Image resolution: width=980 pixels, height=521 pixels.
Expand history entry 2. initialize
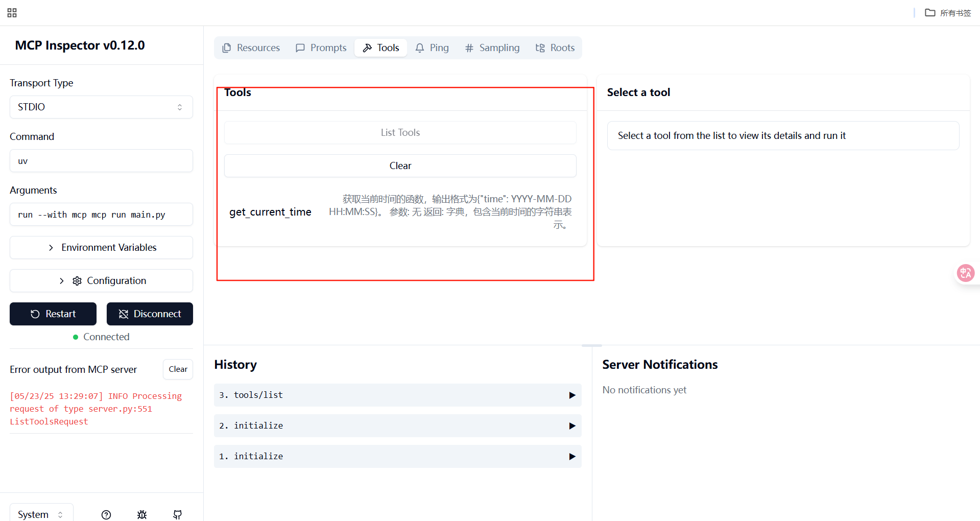click(x=398, y=425)
